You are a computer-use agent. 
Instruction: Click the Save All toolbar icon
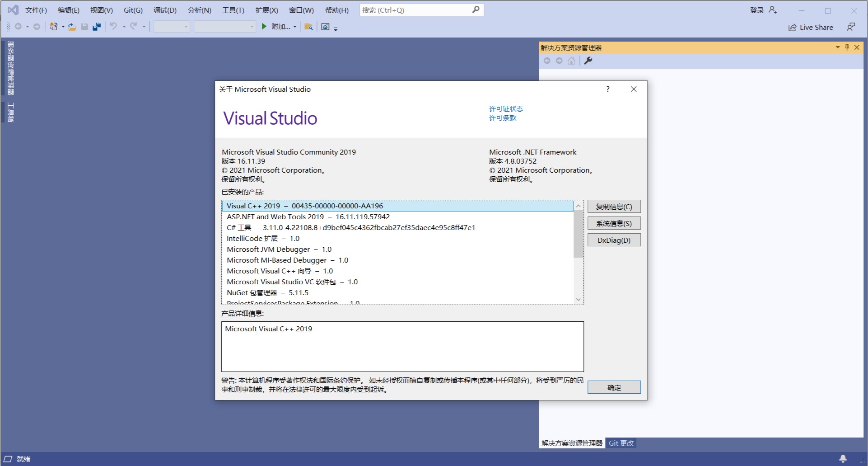[97, 27]
